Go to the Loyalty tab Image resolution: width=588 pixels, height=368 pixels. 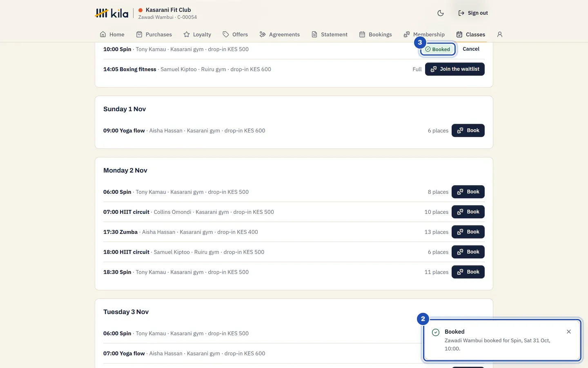coord(197,34)
